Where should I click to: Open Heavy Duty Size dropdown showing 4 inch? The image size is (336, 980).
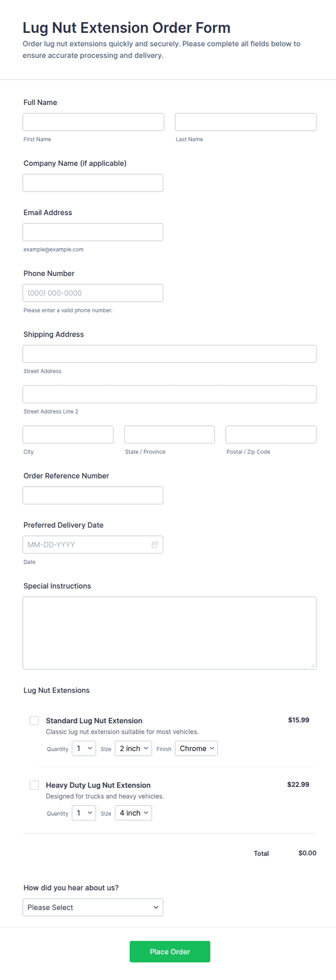tap(133, 812)
